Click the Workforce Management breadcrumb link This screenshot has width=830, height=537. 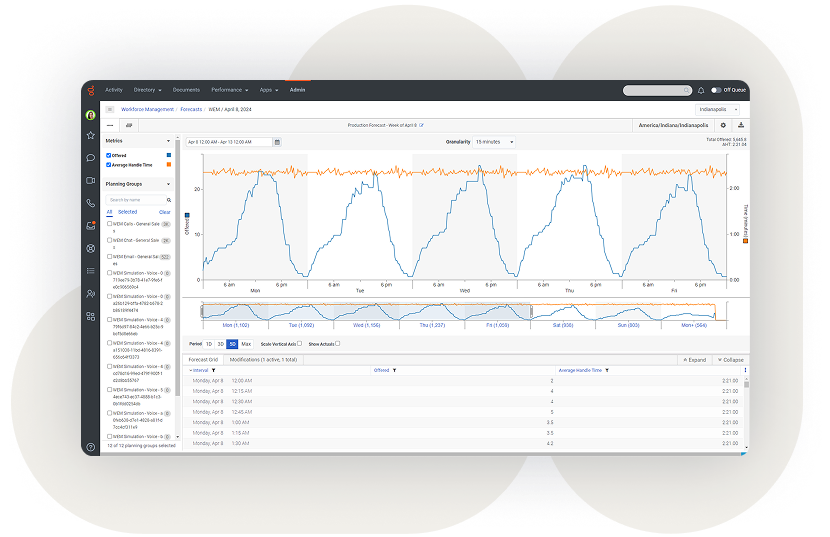pyautogui.click(x=147, y=109)
